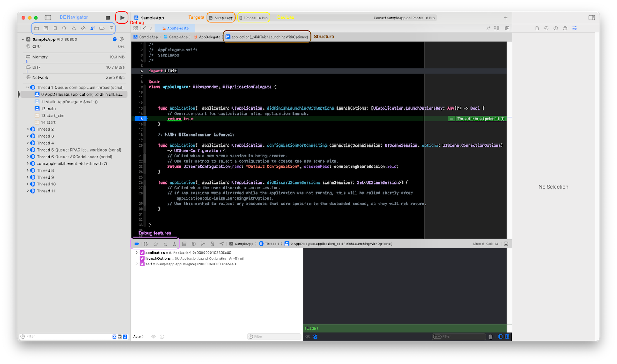The image size is (617, 364).
Task: Click Continue program execution button
Action: click(146, 244)
